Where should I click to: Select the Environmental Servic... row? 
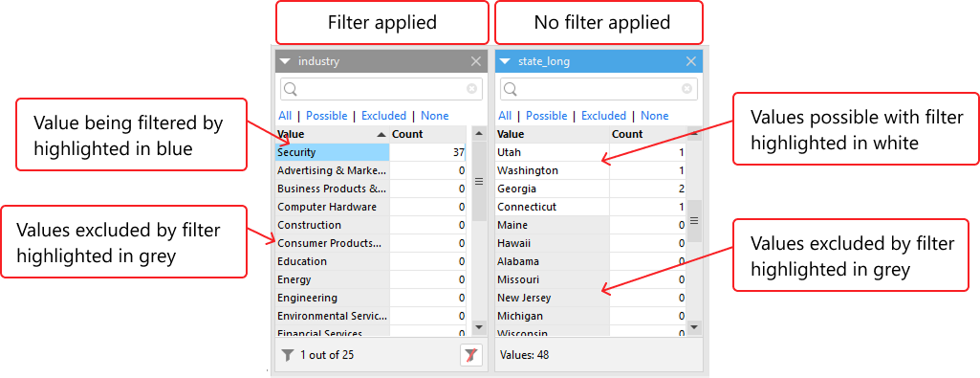click(x=333, y=316)
